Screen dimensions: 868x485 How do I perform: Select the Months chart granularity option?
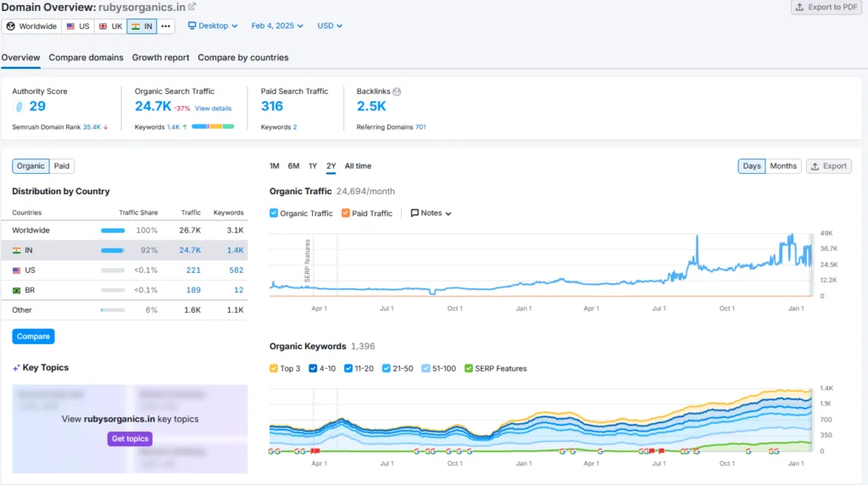pos(782,166)
